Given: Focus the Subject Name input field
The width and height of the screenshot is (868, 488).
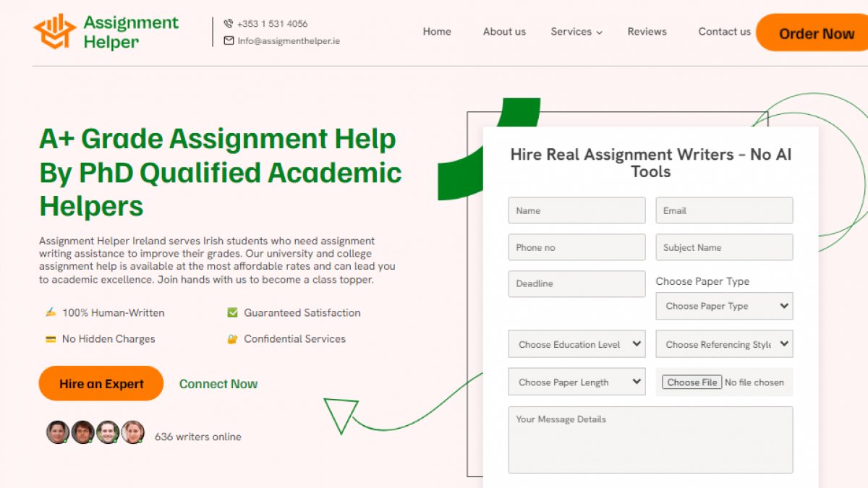Looking at the screenshot, I should [x=724, y=247].
